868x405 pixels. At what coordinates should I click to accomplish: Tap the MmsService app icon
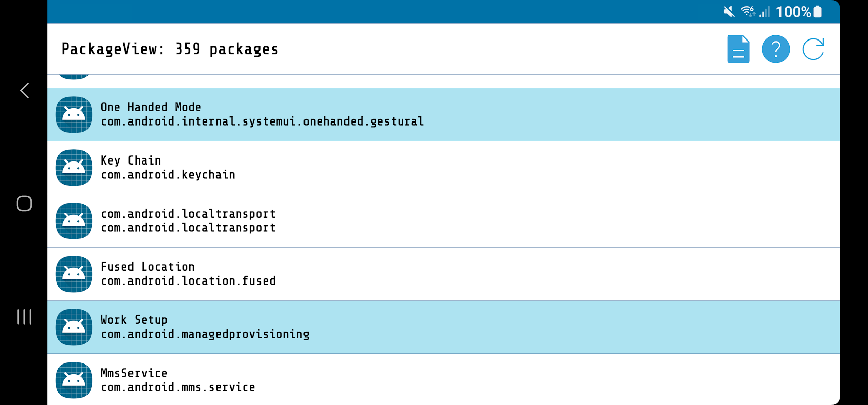point(74,380)
